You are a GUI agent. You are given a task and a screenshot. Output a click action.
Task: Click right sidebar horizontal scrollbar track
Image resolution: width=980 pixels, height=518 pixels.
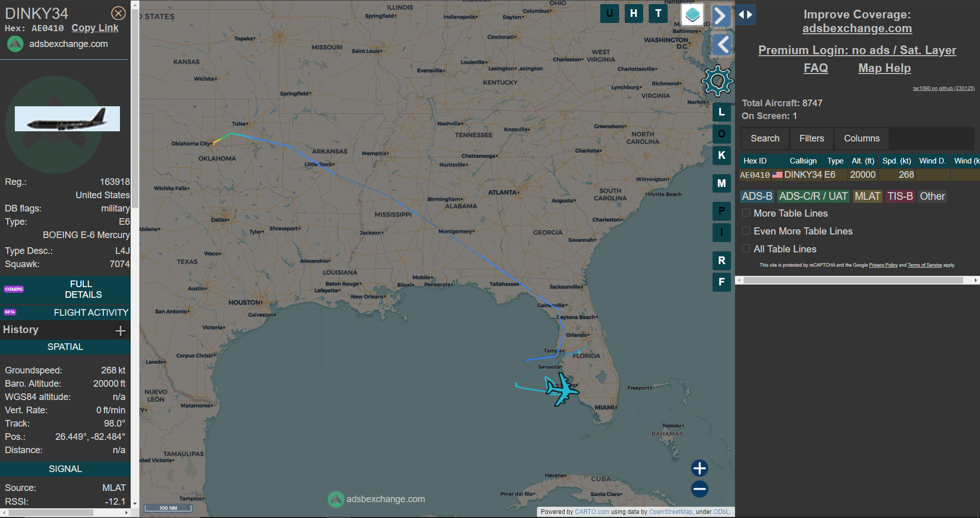coord(857,280)
